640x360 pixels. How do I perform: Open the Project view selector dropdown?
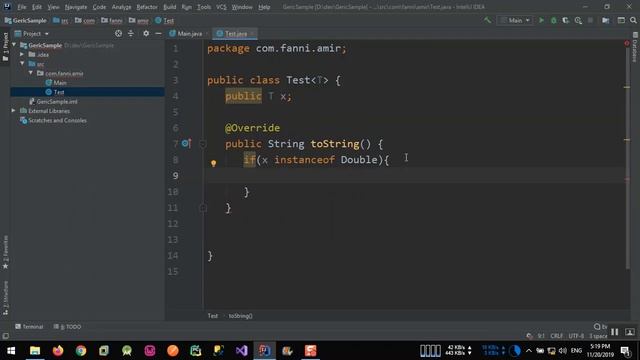click(32, 33)
